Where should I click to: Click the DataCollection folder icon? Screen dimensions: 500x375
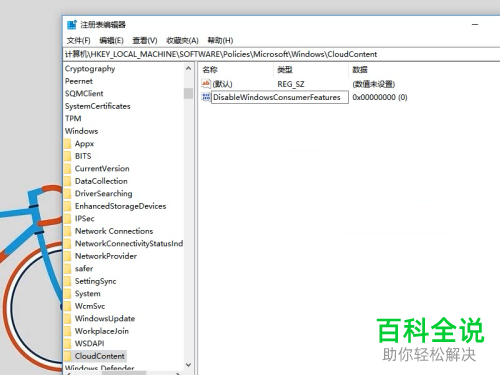pos(68,181)
